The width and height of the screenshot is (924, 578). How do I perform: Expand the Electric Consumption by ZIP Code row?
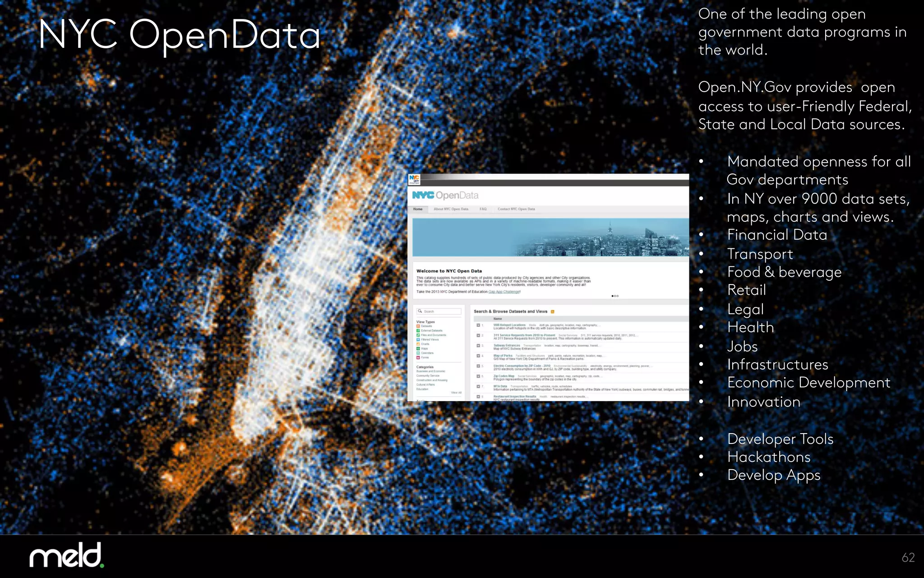point(478,366)
